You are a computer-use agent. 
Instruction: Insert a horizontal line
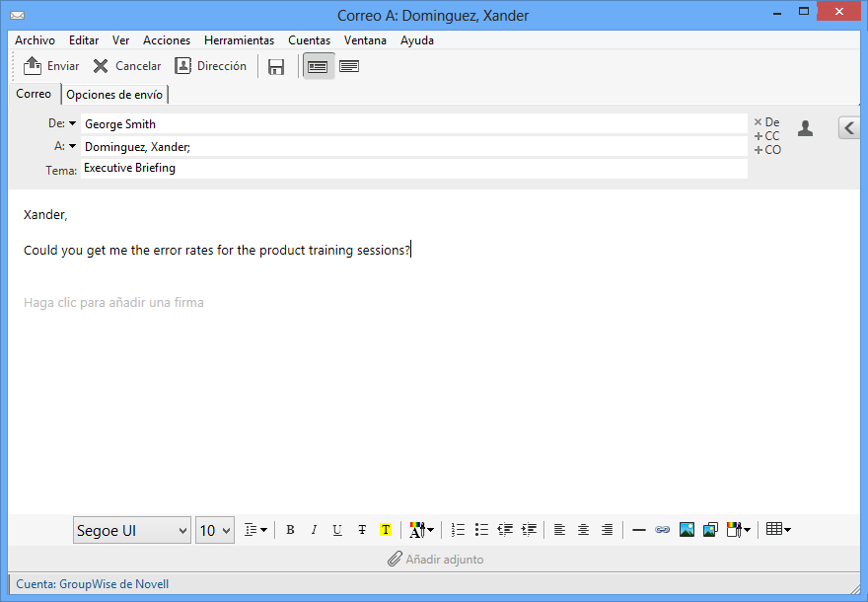point(639,530)
